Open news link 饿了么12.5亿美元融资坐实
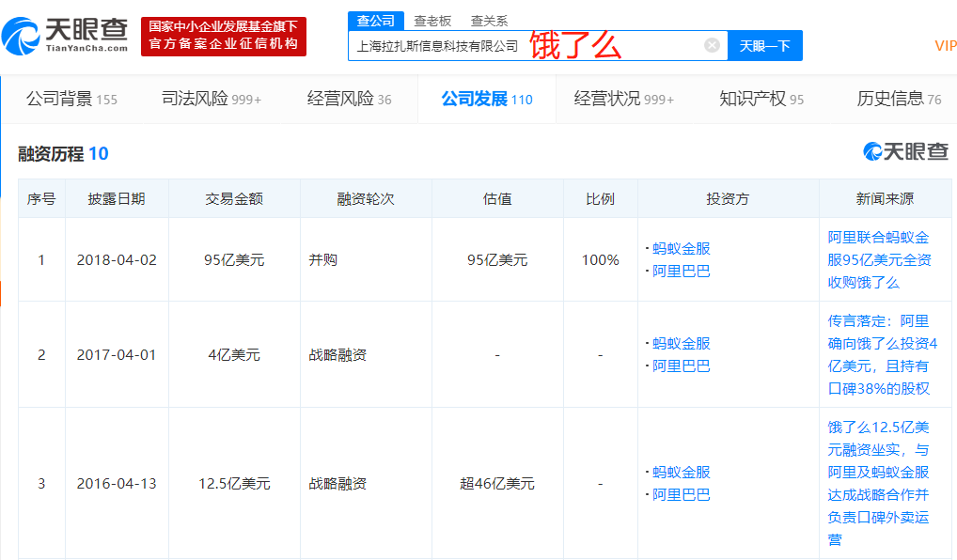Image resolution: width=957 pixels, height=560 pixels. point(878,483)
